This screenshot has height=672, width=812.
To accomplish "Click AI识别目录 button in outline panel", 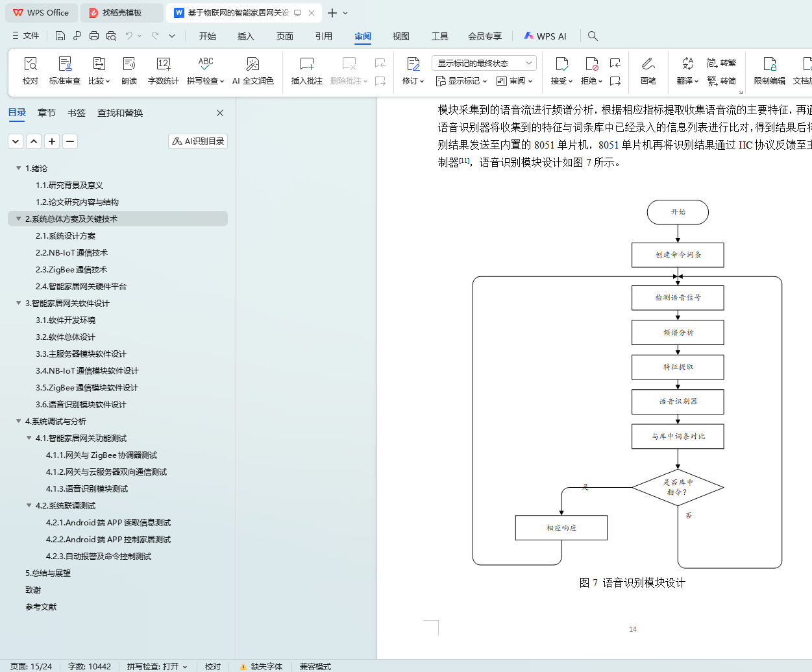I will [x=198, y=141].
